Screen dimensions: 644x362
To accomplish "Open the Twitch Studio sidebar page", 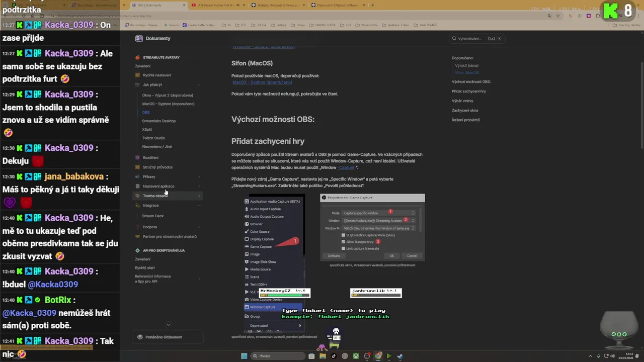I will coord(153,138).
